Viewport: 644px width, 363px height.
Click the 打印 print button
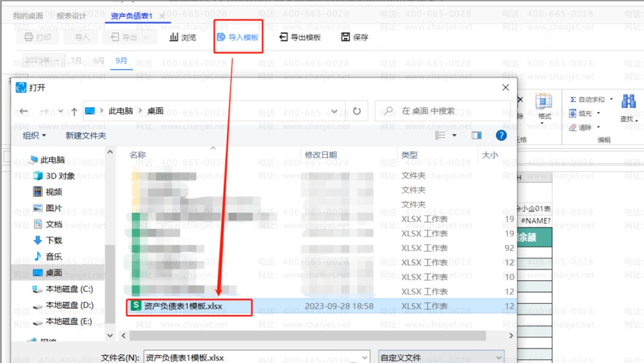click(x=37, y=37)
